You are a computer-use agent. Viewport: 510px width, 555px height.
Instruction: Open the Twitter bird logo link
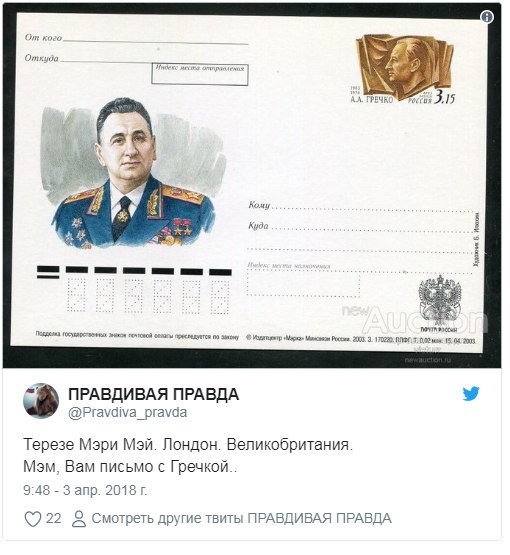471,394
